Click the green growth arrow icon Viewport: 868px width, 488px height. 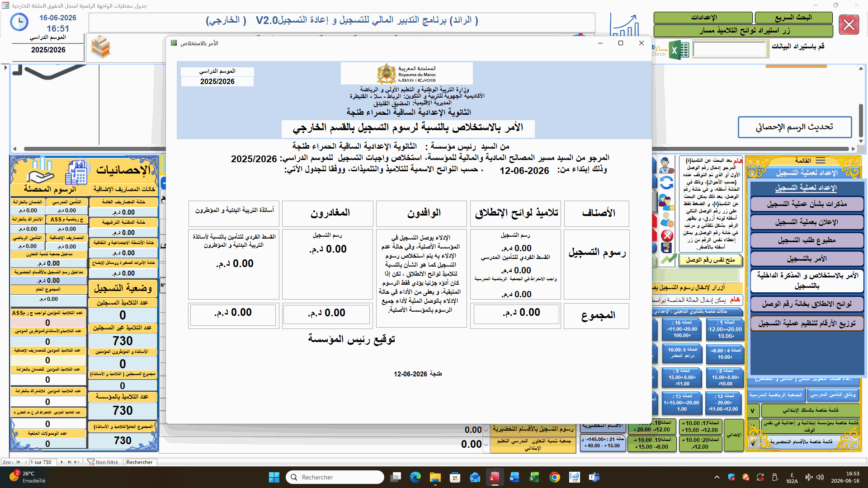(x=669, y=259)
